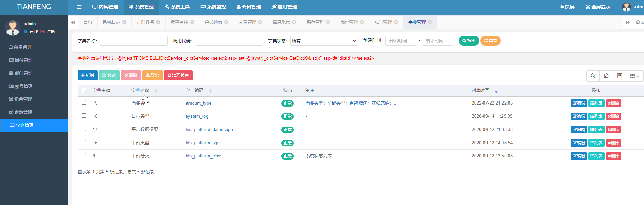The height and width of the screenshot is (205, 644).
Task: Click 列表 for his_platform_class row
Action: [596, 156]
